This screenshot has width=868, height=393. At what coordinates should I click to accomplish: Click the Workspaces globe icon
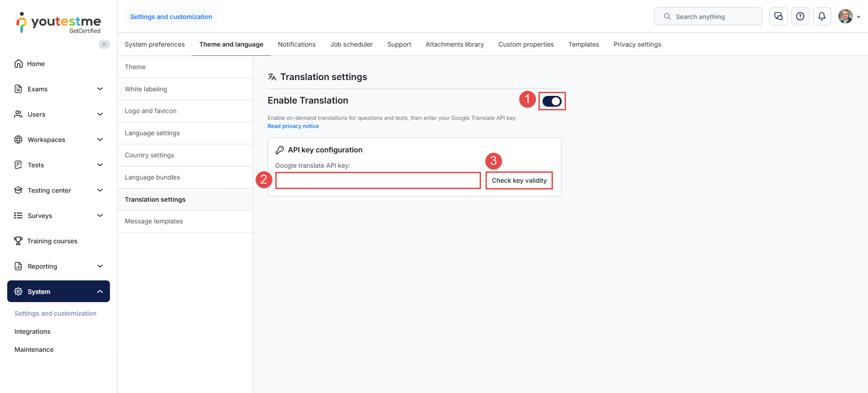pos(19,140)
